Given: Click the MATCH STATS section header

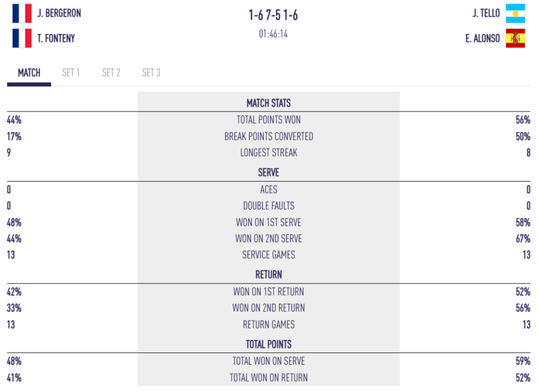Looking at the screenshot, I should click(268, 103).
